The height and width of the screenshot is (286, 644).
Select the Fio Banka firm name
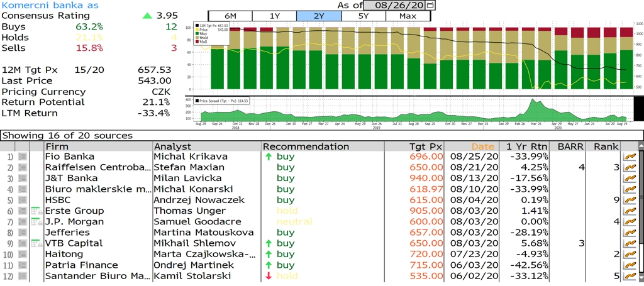(69, 157)
